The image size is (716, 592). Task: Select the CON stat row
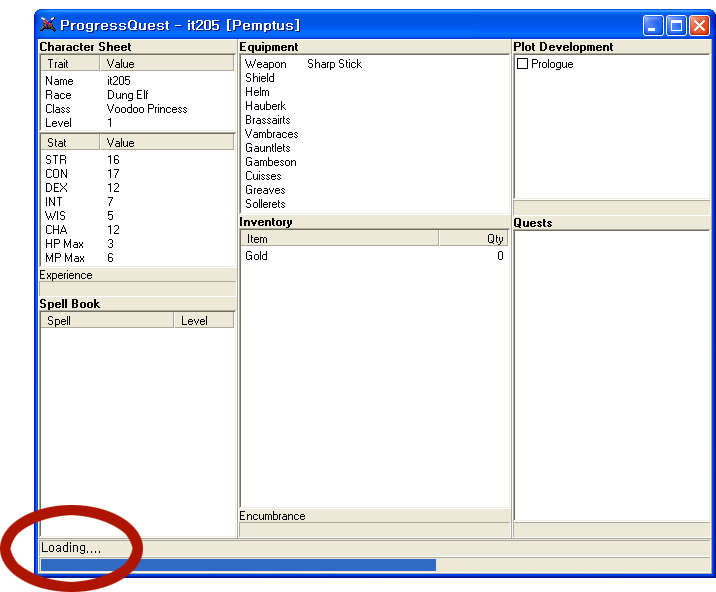point(137,174)
